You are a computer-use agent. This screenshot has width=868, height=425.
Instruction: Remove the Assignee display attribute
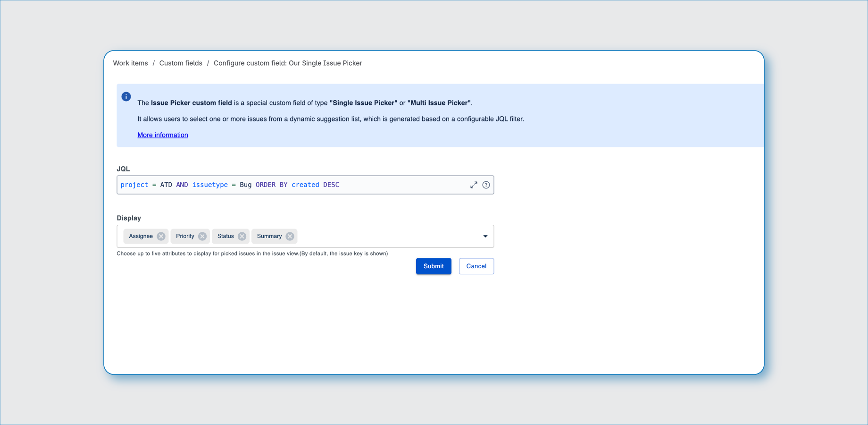coord(161,237)
